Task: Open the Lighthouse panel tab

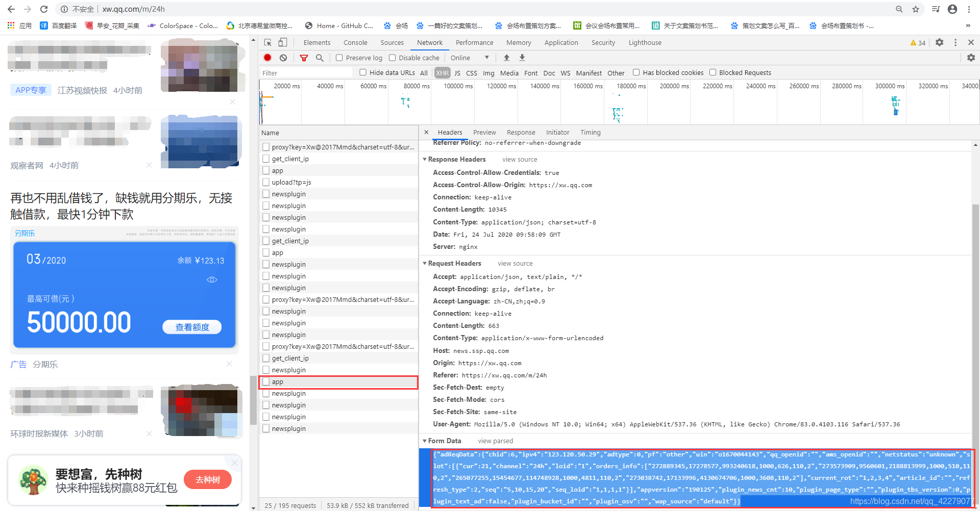Action: click(x=645, y=43)
